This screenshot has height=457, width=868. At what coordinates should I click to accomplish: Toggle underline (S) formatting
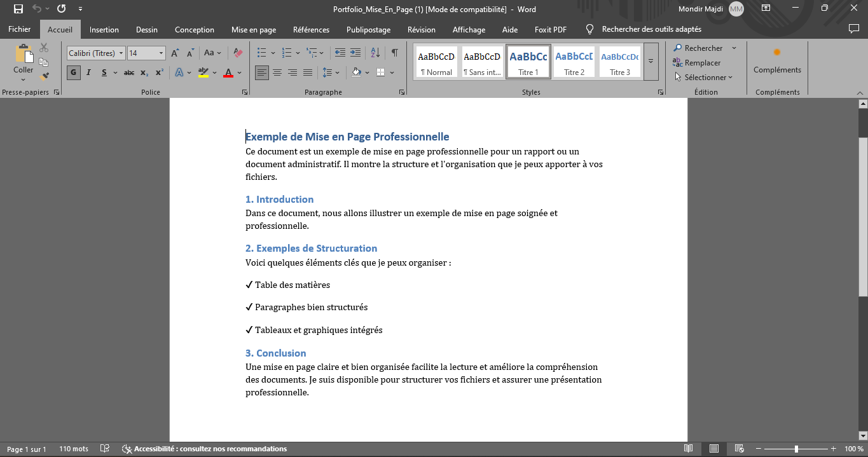point(104,72)
